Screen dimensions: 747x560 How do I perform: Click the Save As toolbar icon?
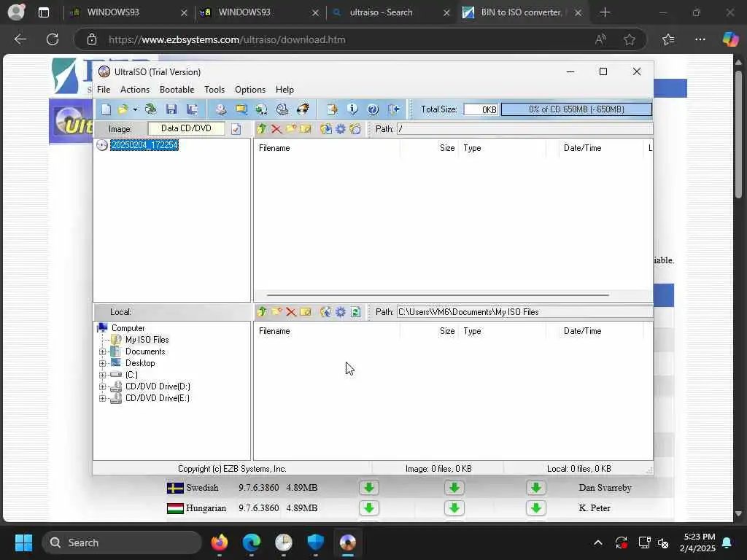click(193, 109)
